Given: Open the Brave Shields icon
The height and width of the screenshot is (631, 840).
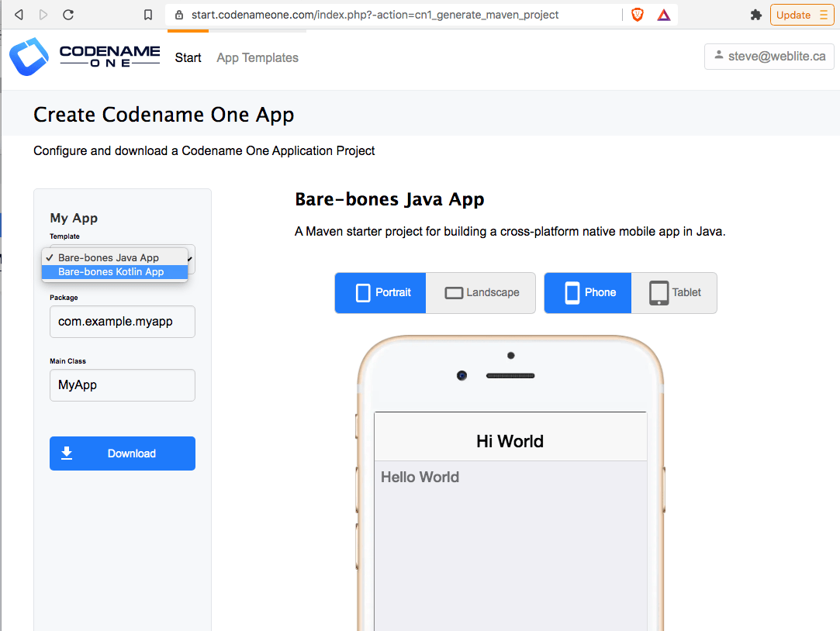Looking at the screenshot, I should pos(636,14).
